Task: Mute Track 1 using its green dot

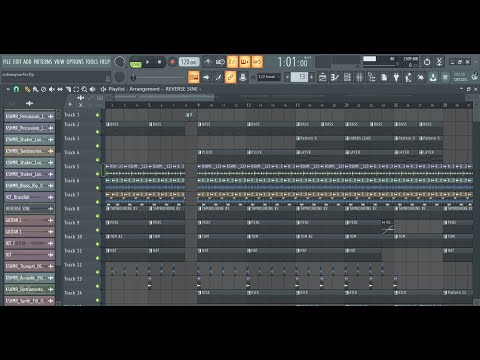Action: pyautogui.click(x=97, y=115)
